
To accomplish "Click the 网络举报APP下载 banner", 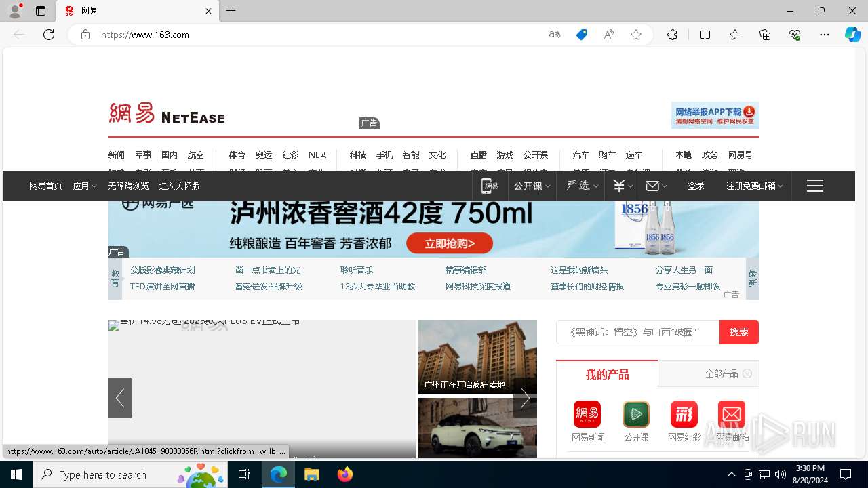I will pyautogui.click(x=715, y=115).
